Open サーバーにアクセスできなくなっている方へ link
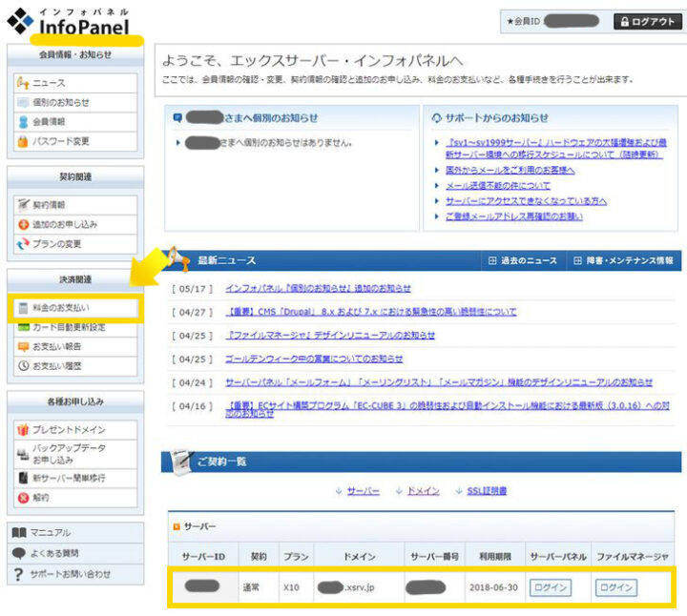687x616 pixels. click(x=526, y=201)
